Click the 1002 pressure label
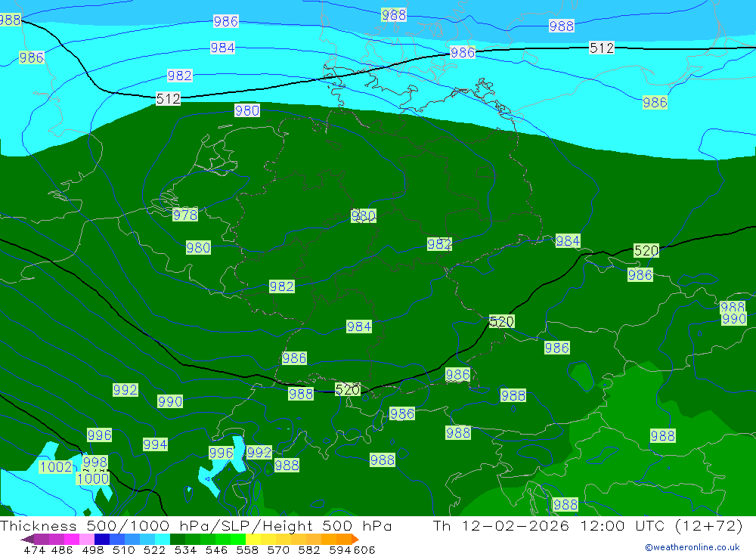Image resolution: width=756 pixels, height=554 pixels. [x=56, y=467]
